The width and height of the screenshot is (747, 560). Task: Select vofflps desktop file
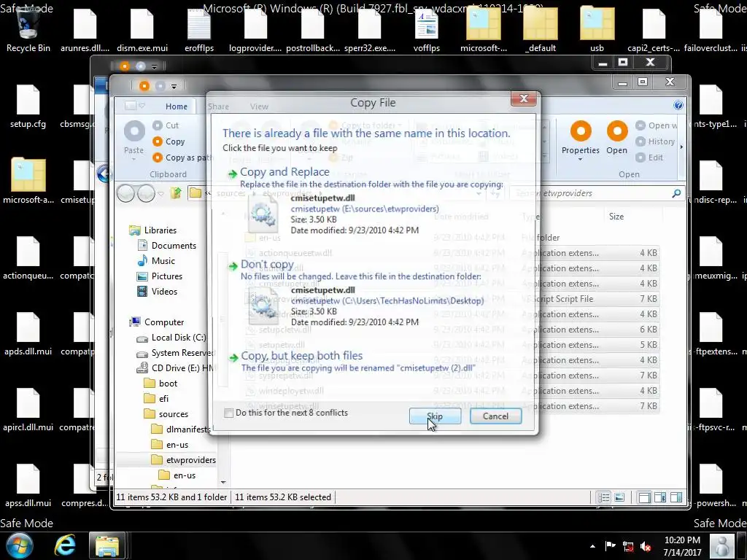coord(426,29)
